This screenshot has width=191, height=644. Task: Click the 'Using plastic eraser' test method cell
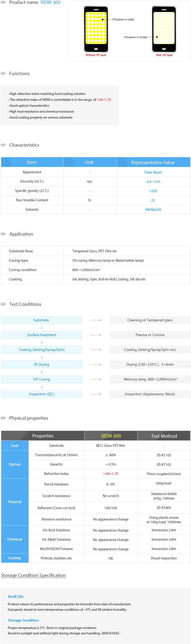tap(164, 520)
